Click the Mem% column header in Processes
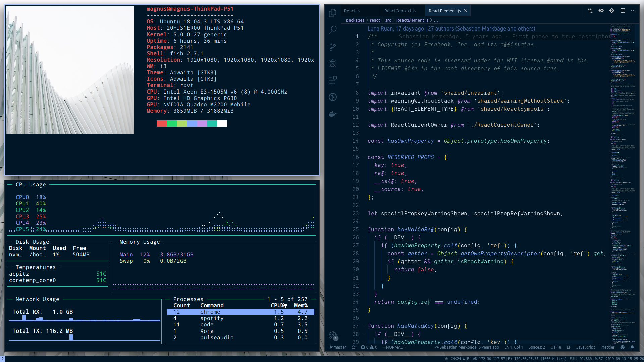This screenshot has width=644, height=362. coord(301,306)
